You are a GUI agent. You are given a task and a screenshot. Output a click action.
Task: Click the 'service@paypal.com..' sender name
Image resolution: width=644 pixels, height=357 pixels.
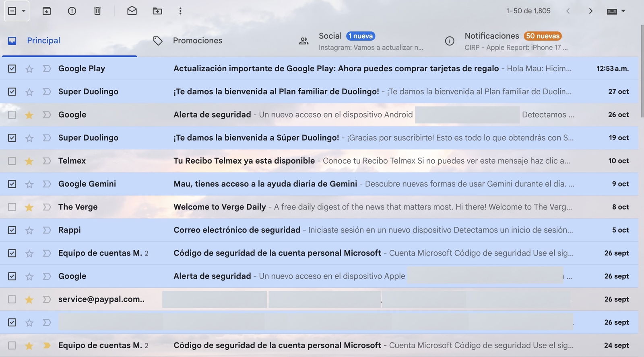click(101, 299)
